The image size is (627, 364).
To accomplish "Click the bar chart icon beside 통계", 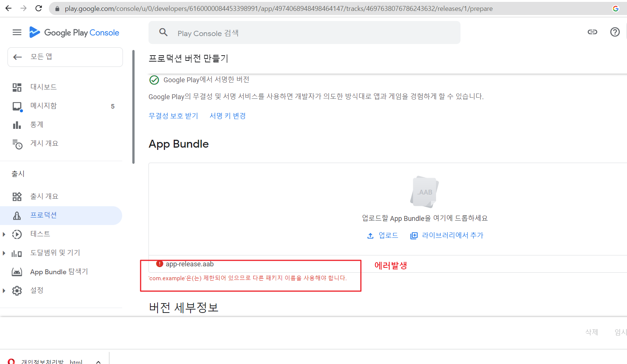I will pos(17,125).
